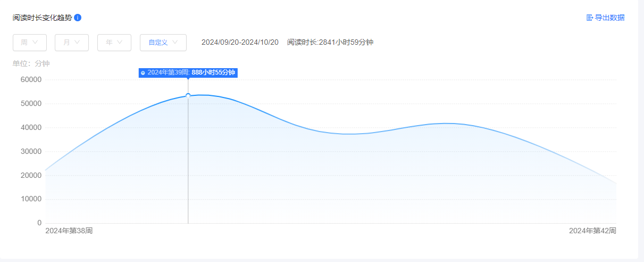Click the 阅读时长变化趋势 chart title

click(x=42, y=18)
